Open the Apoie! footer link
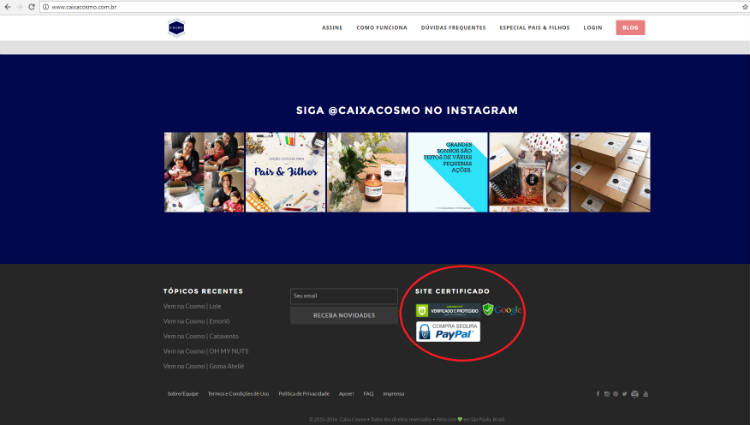Image resolution: width=750 pixels, height=425 pixels. tap(346, 394)
